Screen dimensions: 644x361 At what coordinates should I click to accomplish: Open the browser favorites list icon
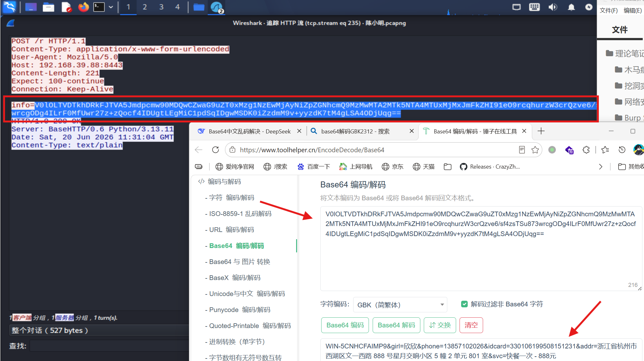click(605, 150)
